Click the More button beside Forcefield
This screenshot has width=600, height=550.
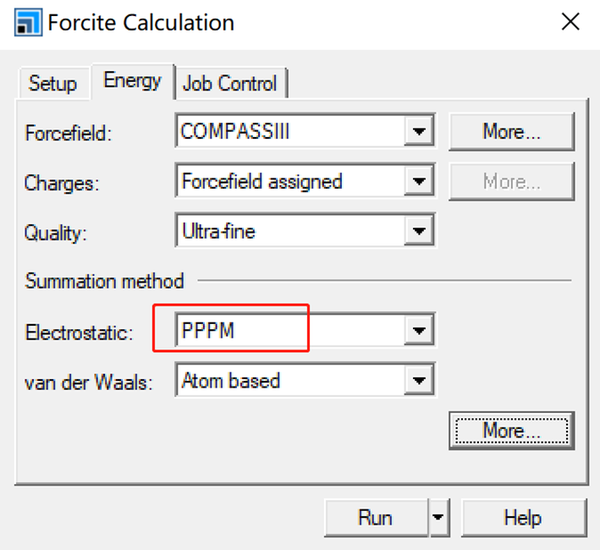pyautogui.click(x=511, y=131)
